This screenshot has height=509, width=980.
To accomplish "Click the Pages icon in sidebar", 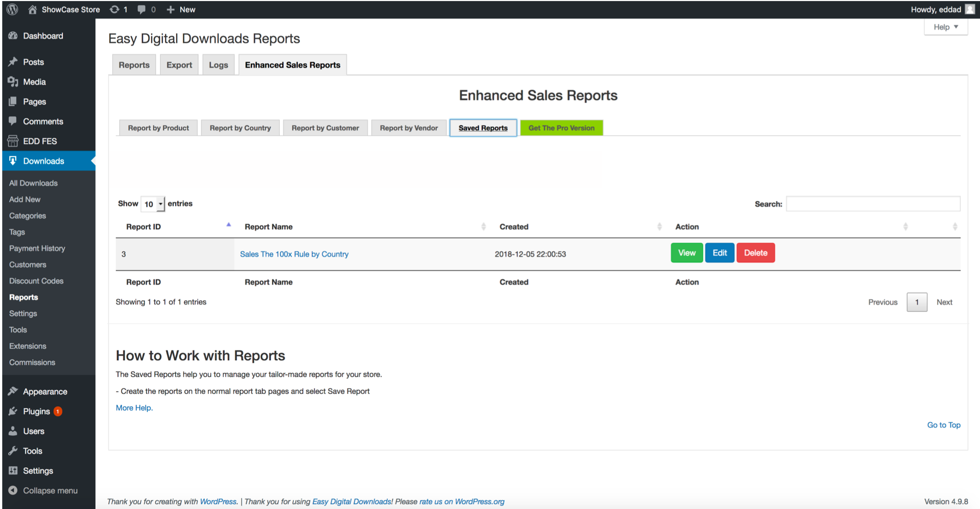I will (x=13, y=102).
